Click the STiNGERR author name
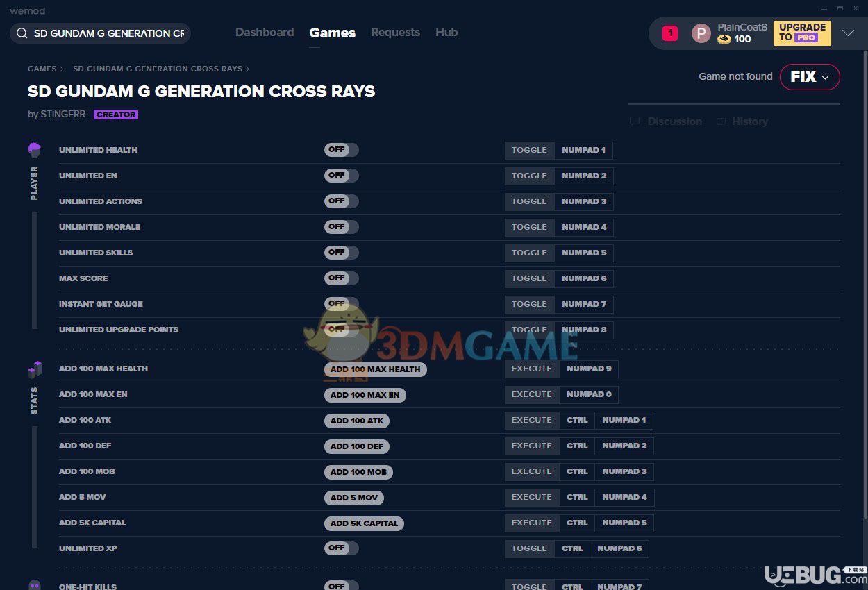Image resolution: width=868 pixels, height=590 pixels. (x=62, y=115)
